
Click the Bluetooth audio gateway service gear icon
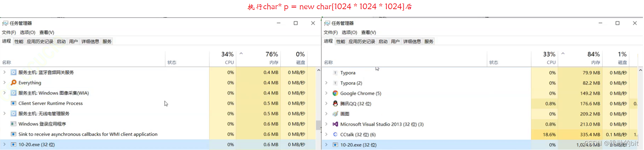(13, 72)
